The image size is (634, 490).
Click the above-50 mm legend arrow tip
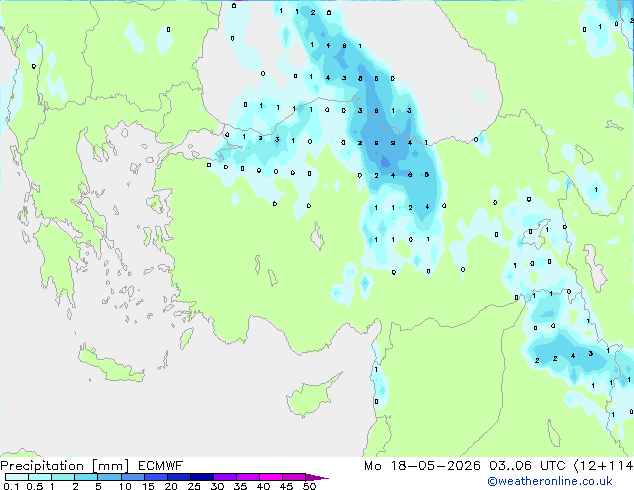click(317, 477)
